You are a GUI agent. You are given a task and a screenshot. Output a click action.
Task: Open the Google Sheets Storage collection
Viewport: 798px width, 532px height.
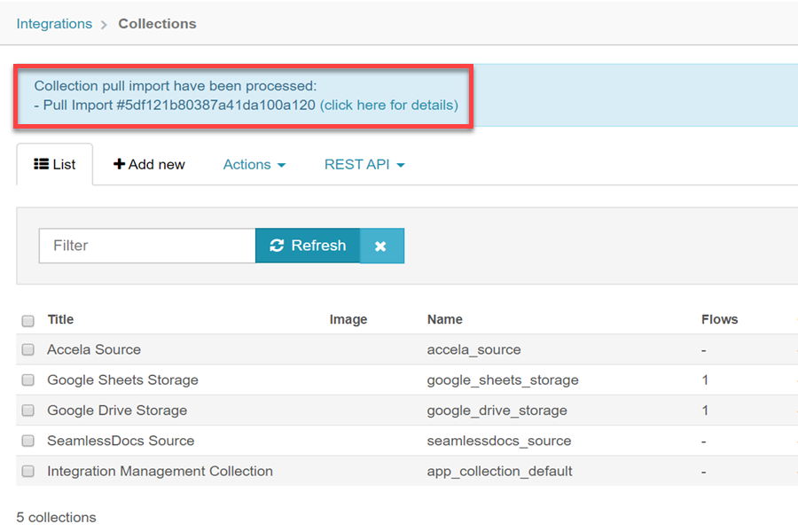click(x=122, y=380)
